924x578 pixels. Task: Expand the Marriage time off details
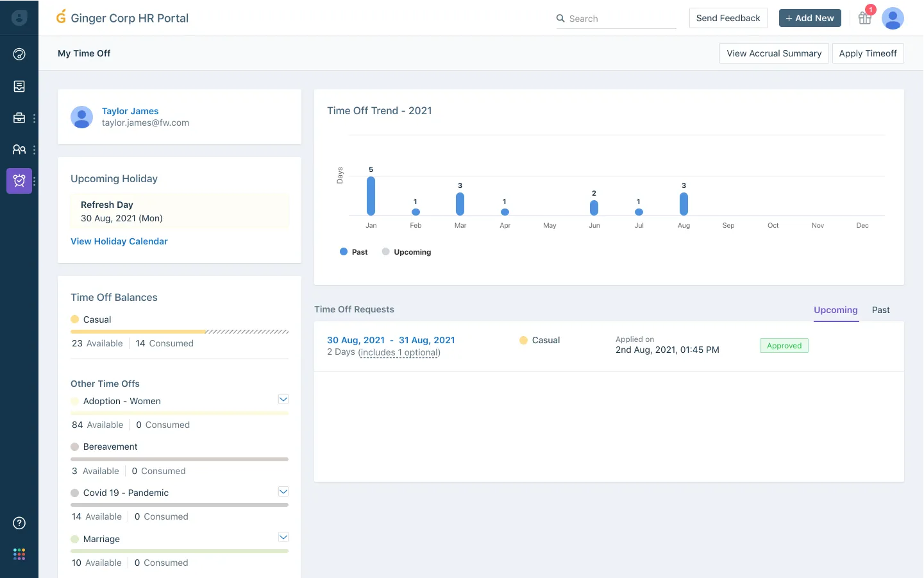[283, 537]
